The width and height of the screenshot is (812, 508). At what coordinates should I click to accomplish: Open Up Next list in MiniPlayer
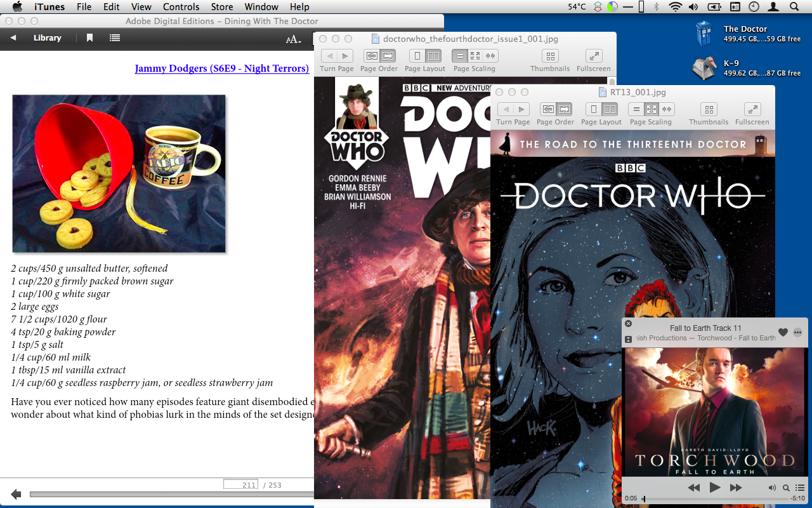pos(800,488)
